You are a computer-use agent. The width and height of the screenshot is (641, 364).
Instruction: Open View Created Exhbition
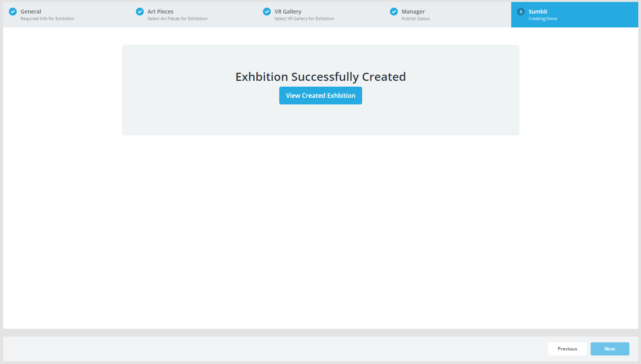point(321,96)
